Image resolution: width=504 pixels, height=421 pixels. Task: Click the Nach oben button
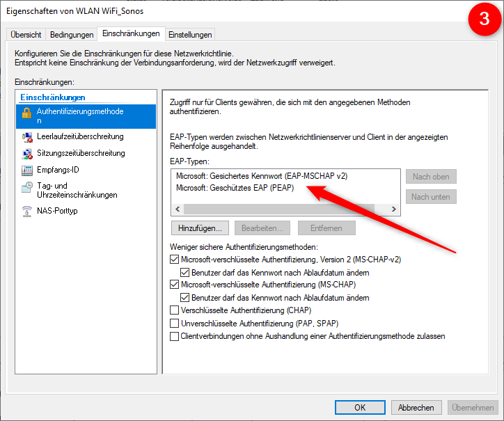pos(431,177)
